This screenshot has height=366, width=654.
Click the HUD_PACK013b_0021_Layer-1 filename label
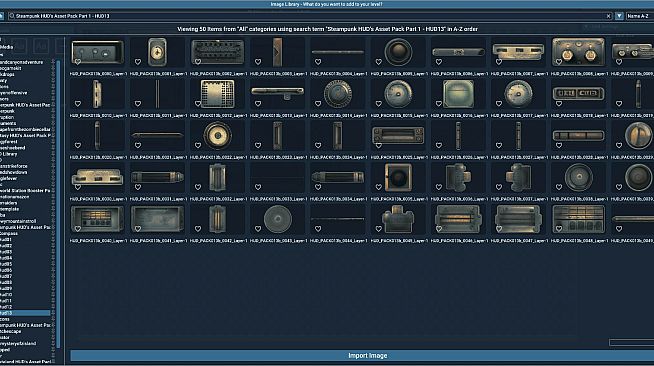coord(157,157)
